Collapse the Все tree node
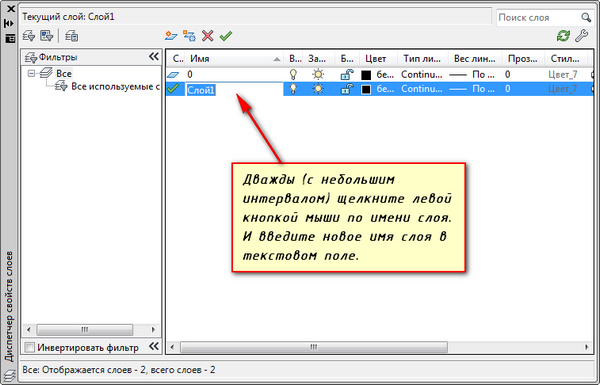This screenshot has height=385, width=600. pos(31,73)
